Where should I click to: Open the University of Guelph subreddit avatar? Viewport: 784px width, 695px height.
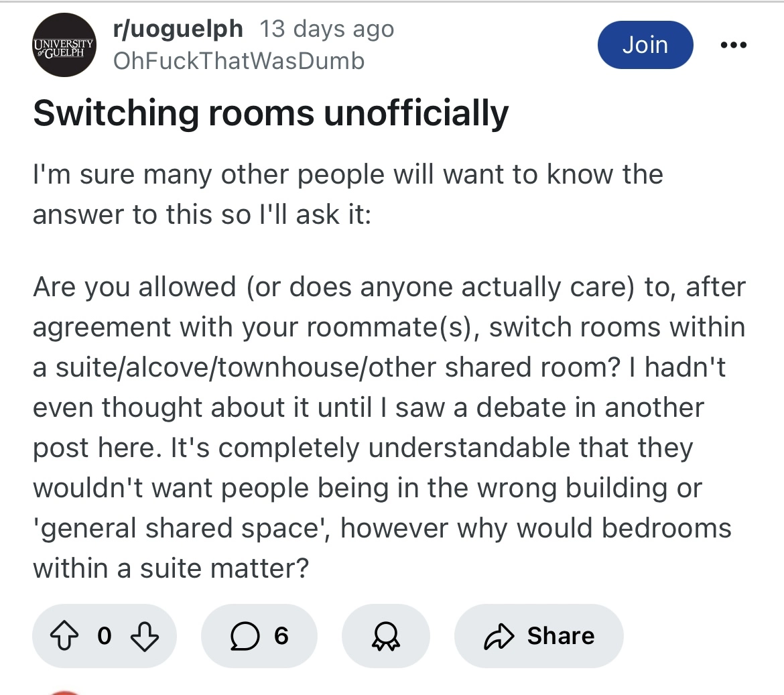click(x=64, y=45)
